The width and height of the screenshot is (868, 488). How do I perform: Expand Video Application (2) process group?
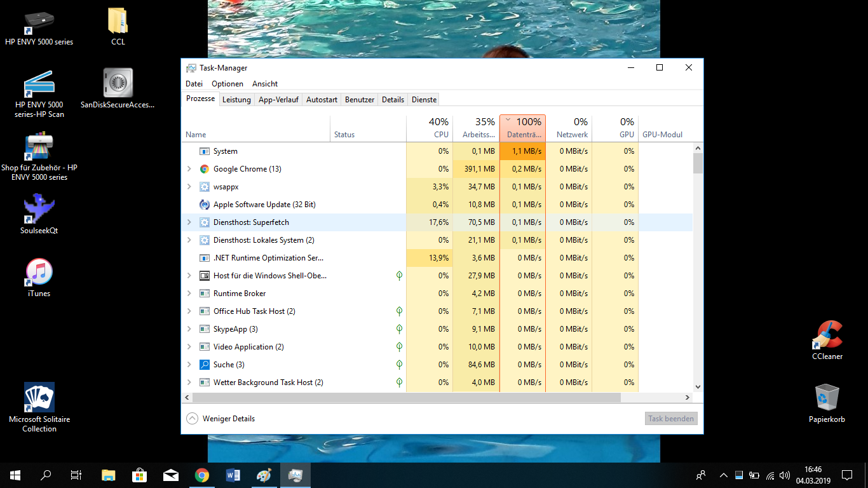189,347
